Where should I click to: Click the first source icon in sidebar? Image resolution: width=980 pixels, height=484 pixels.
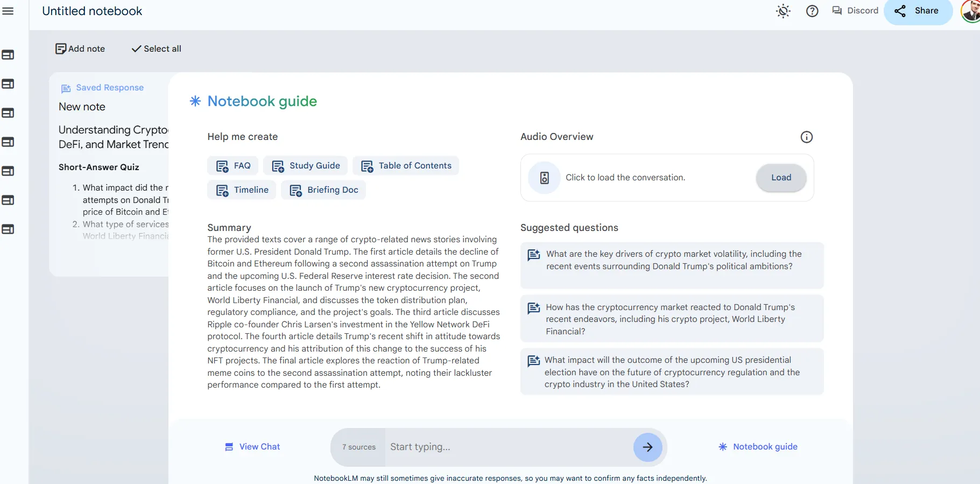click(8, 55)
